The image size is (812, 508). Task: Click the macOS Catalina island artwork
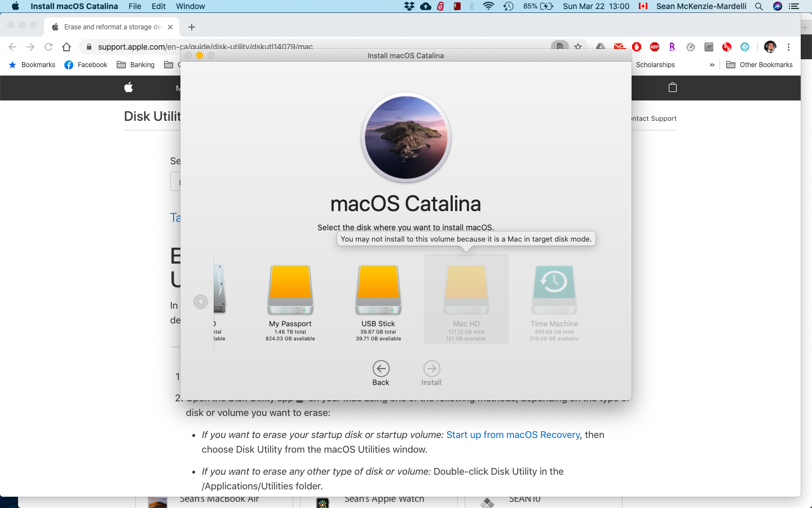[406, 137]
